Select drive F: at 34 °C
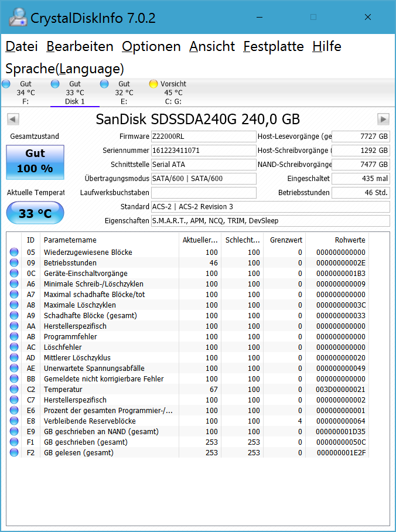Screen dimensions: 396x532 tap(25, 93)
